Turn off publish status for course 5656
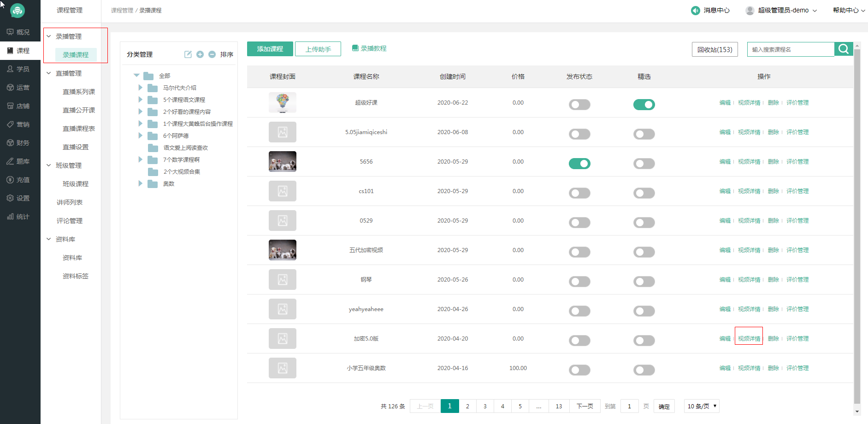Screen dimensions: 868x424 point(579,164)
